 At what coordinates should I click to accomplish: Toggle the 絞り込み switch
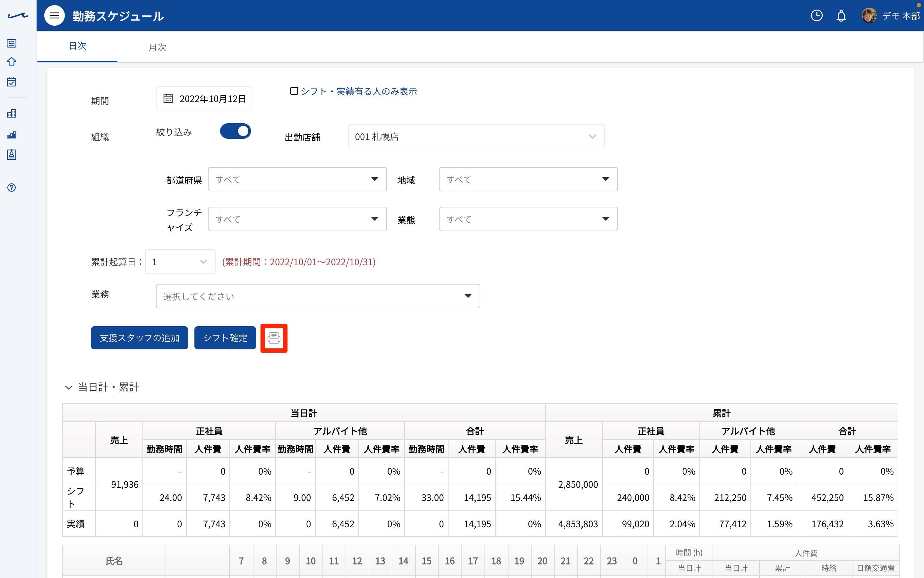click(235, 131)
